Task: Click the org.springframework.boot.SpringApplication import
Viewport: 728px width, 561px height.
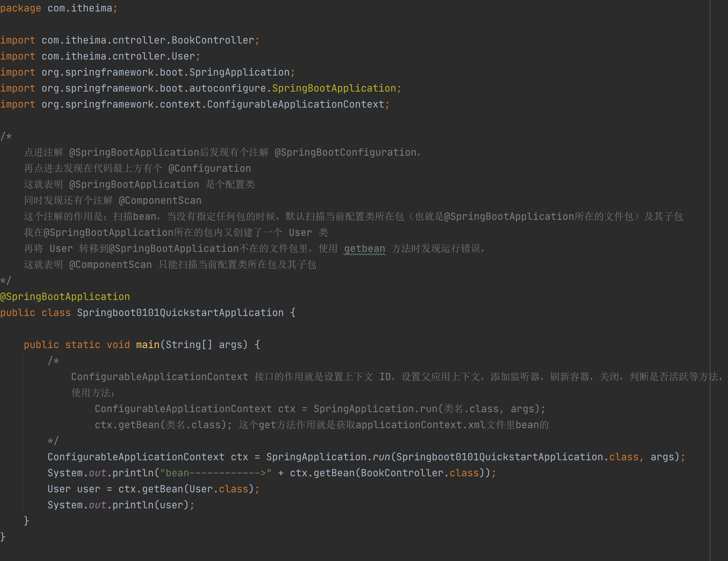Action: (165, 72)
